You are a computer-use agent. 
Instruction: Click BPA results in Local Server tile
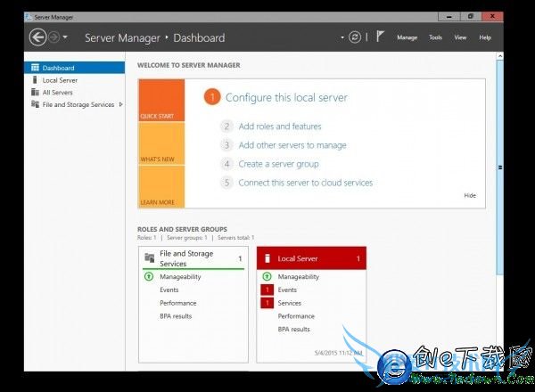pyautogui.click(x=293, y=329)
